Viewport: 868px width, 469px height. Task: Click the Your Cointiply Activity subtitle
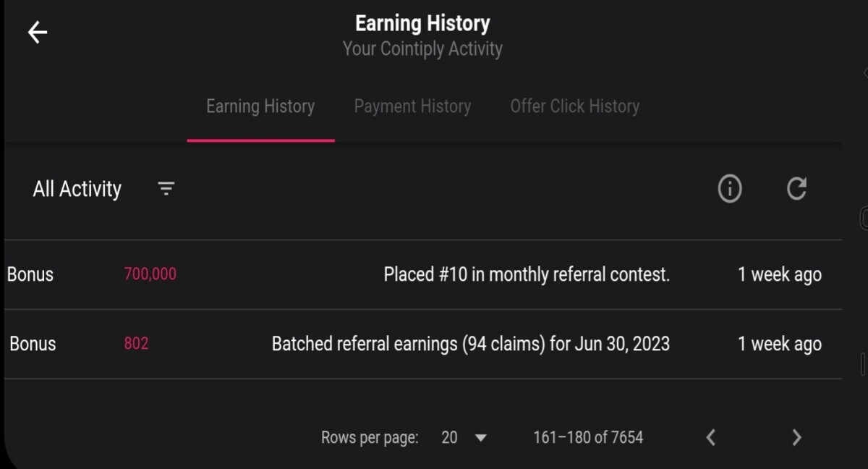click(x=422, y=49)
